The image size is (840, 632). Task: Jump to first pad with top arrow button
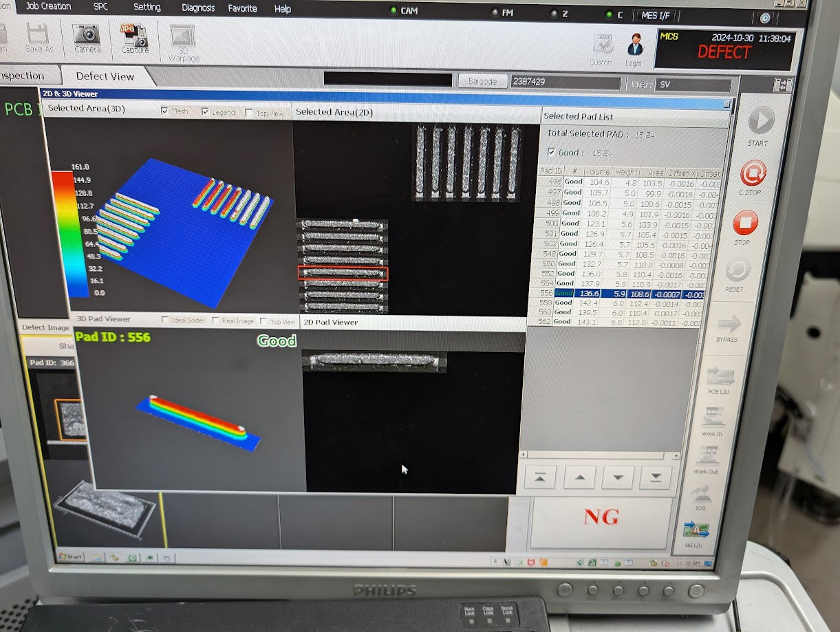(539, 477)
